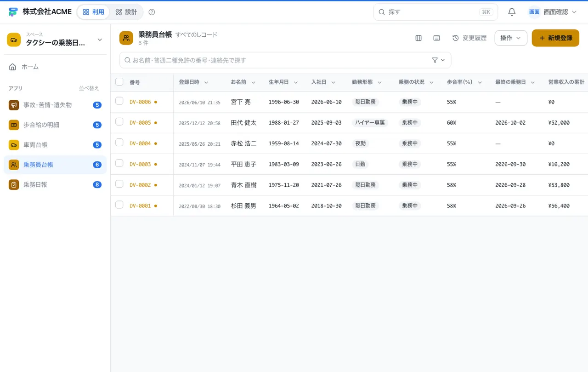Click the date 2026-10-02
The image size is (588, 372).
(510, 123)
